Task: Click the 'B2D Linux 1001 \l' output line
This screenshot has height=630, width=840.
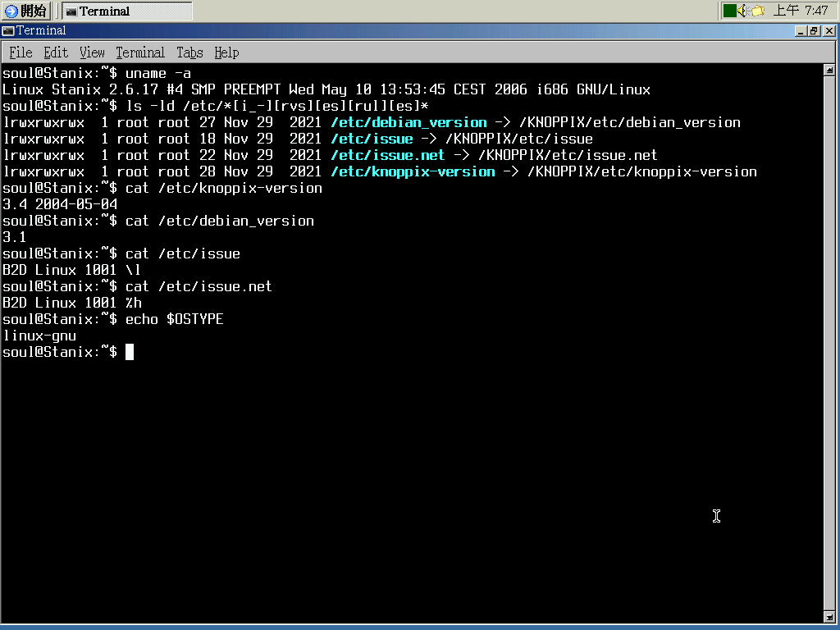Action: pyautogui.click(x=71, y=270)
